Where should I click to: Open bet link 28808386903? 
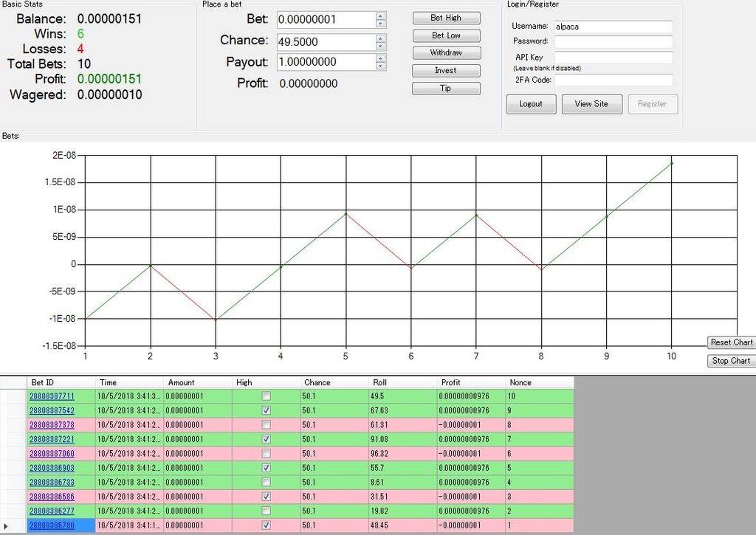[52, 468]
